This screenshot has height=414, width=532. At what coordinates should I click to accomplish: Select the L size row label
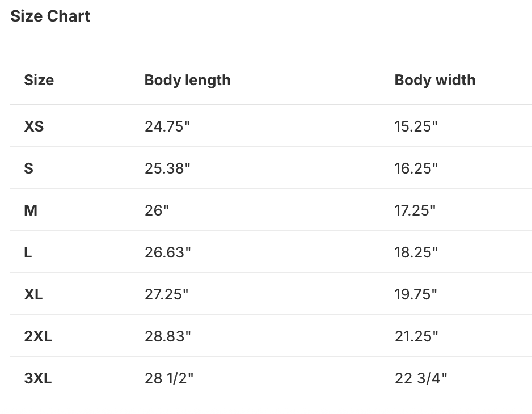(28, 252)
